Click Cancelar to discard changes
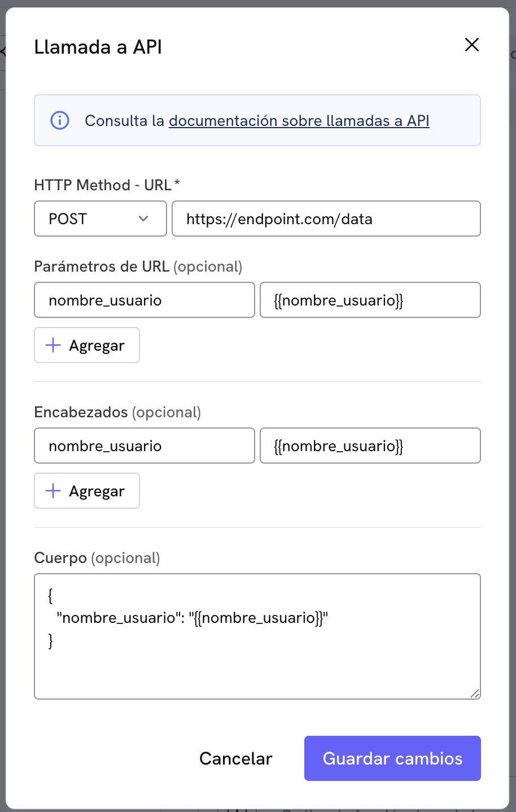The height and width of the screenshot is (812, 516). tap(235, 758)
